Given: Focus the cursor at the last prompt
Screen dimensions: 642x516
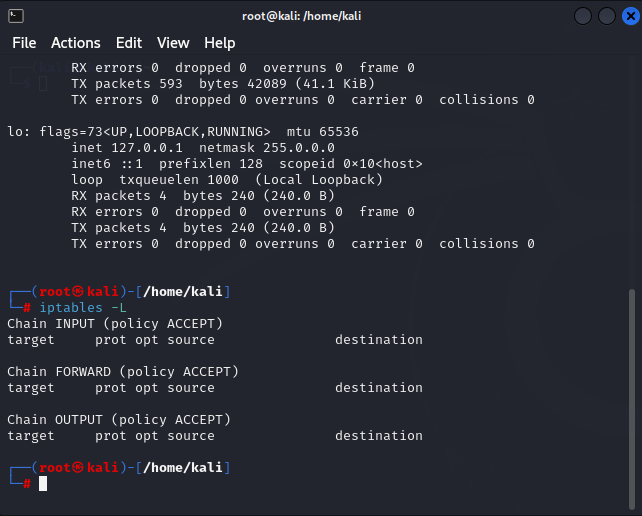Looking at the screenshot, I should (42, 484).
